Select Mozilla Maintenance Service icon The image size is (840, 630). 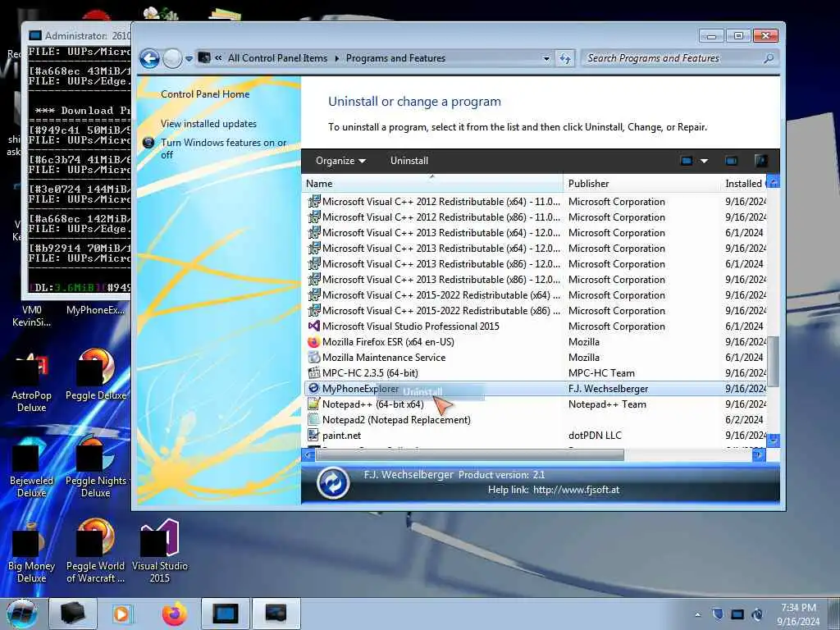(x=314, y=357)
